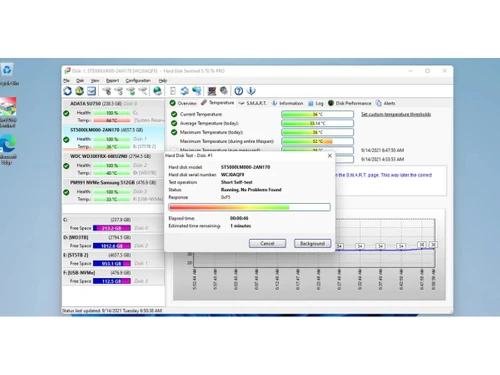The height and width of the screenshot is (375, 500).
Task: Close the Hard Disk Test dialog
Action: pyautogui.click(x=329, y=156)
